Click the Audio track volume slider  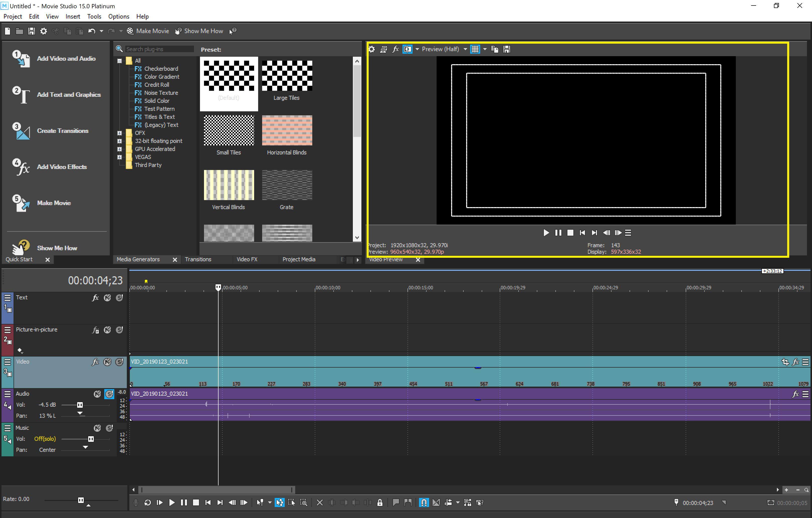[80, 405]
